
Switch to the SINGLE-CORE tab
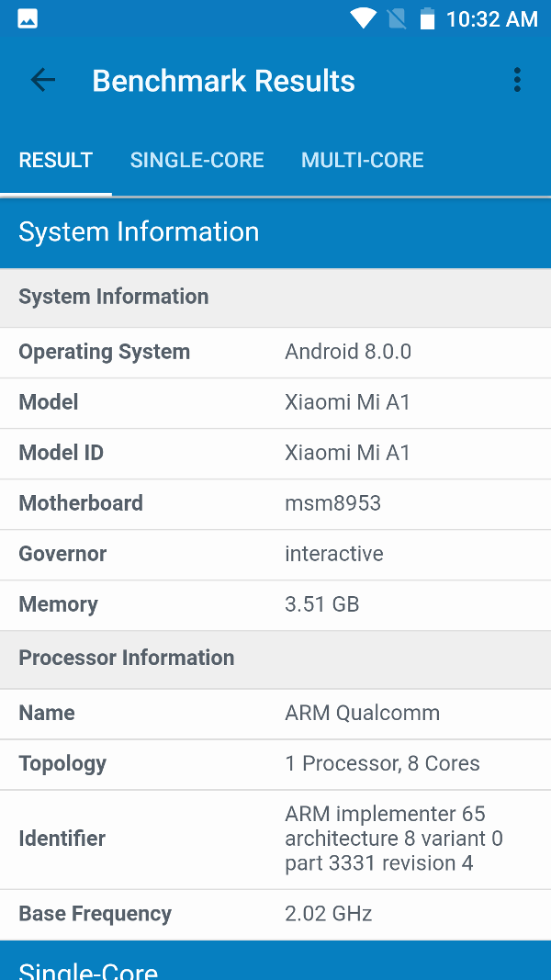tap(197, 160)
